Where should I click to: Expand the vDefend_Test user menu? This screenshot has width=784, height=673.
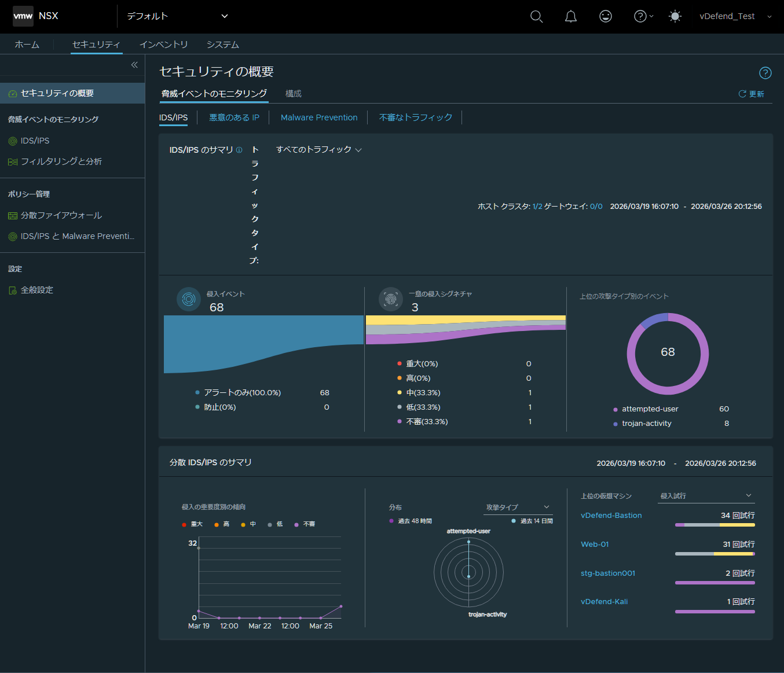(735, 16)
